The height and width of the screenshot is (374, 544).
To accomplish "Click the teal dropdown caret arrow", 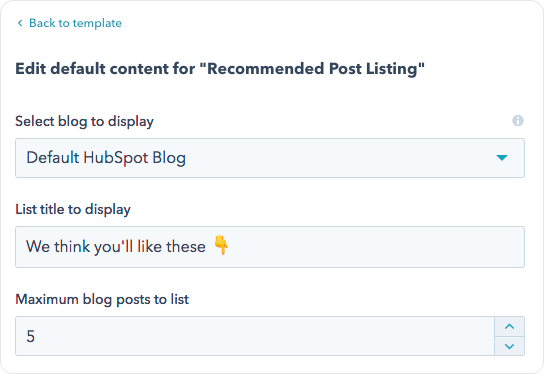I will pos(502,158).
